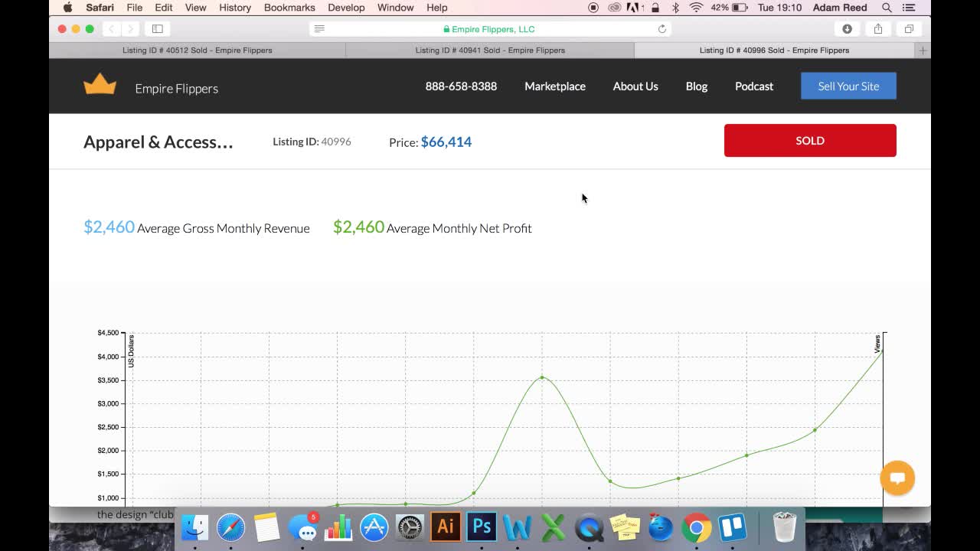Open System Preferences from the dock
The image size is (980, 551).
click(410, 527)
